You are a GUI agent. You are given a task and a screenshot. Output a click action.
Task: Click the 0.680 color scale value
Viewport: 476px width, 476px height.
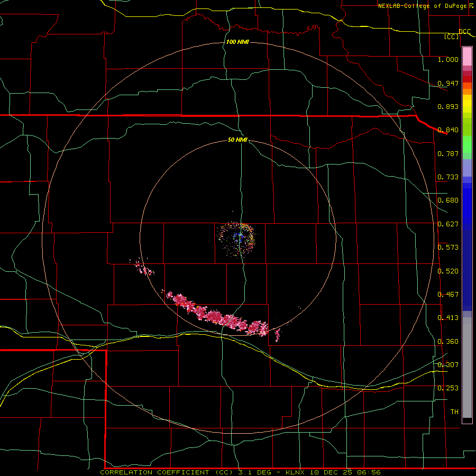448,200
